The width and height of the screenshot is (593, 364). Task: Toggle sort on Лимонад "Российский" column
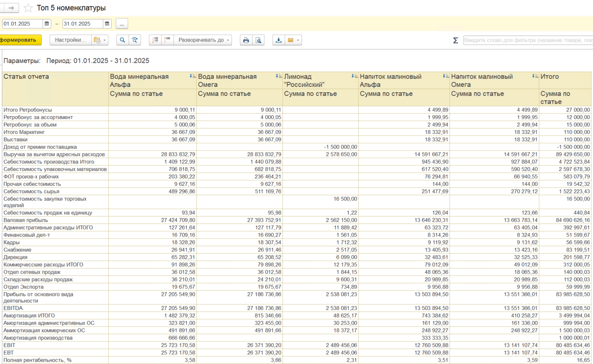(354, 76)
